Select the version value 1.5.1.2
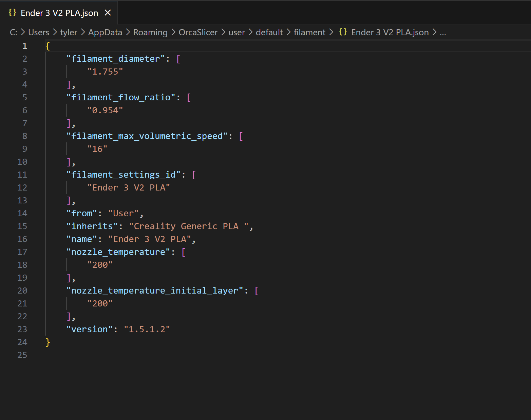This screenshot has width=531, height=420. pos(147,329)
